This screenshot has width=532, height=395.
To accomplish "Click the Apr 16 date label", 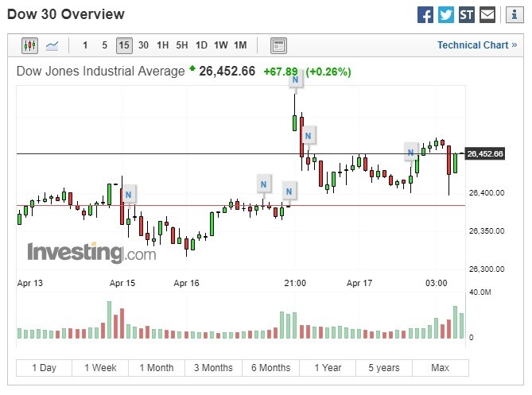I will click(x=186, y=283).
